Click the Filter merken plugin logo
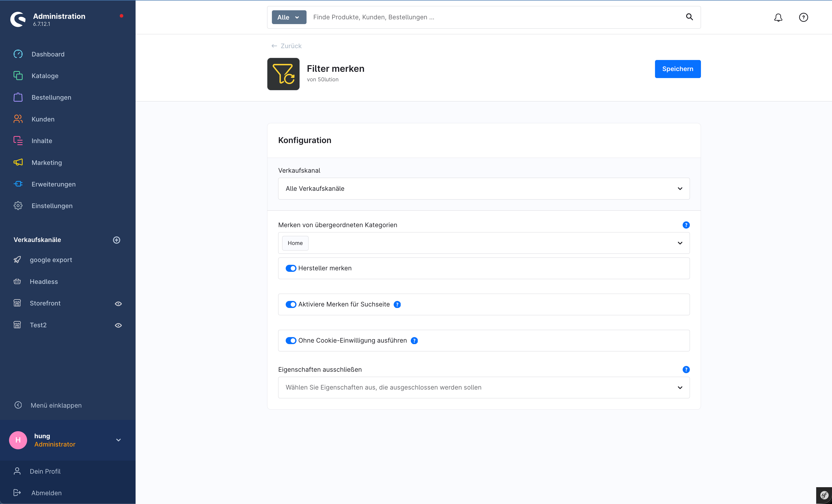 point(283,74)
